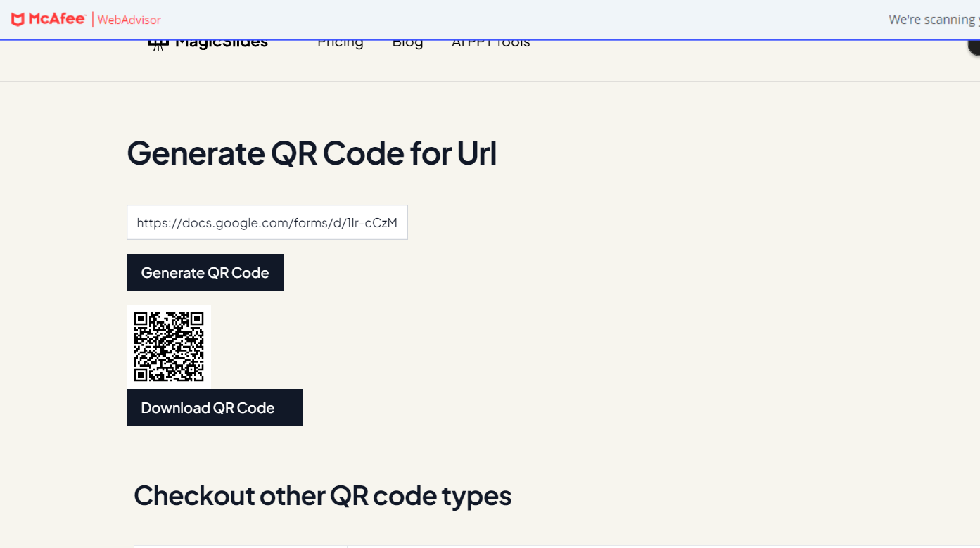
Task: Focus the Google Forms URL input field
Action: (x=267, y=223)
